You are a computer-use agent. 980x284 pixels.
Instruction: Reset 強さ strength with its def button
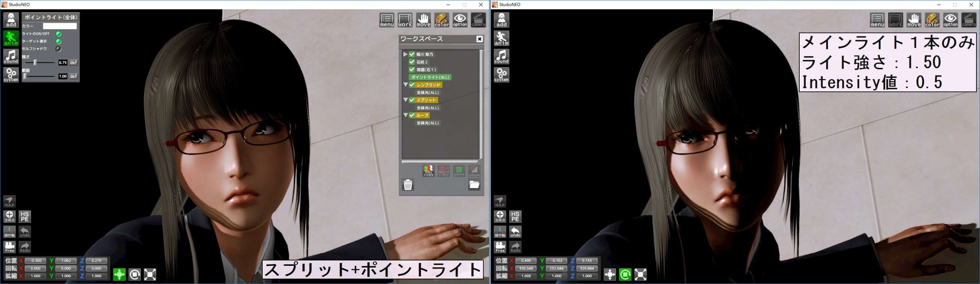(73, 62)
